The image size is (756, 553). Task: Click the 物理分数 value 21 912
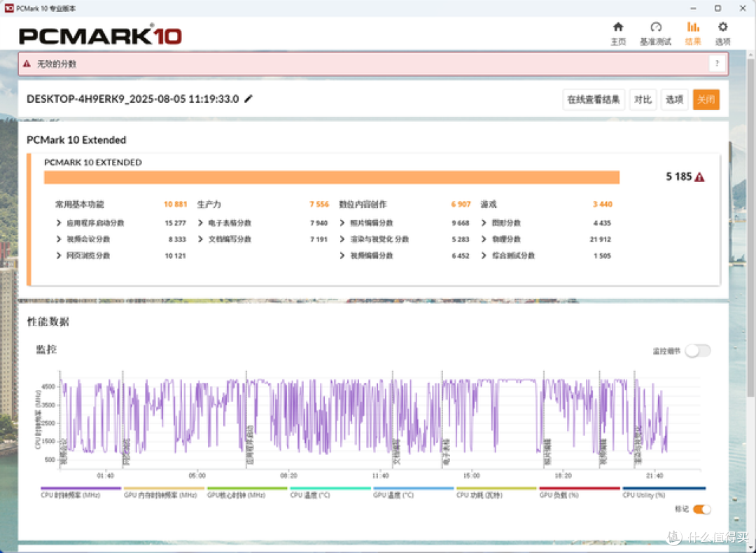click(601, 239)
